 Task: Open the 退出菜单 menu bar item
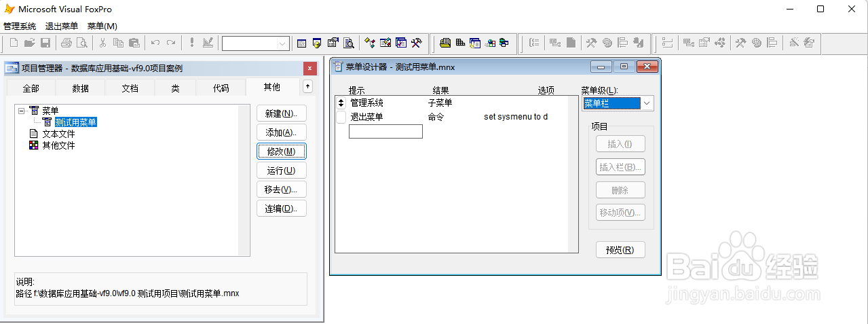coord(62,26)
